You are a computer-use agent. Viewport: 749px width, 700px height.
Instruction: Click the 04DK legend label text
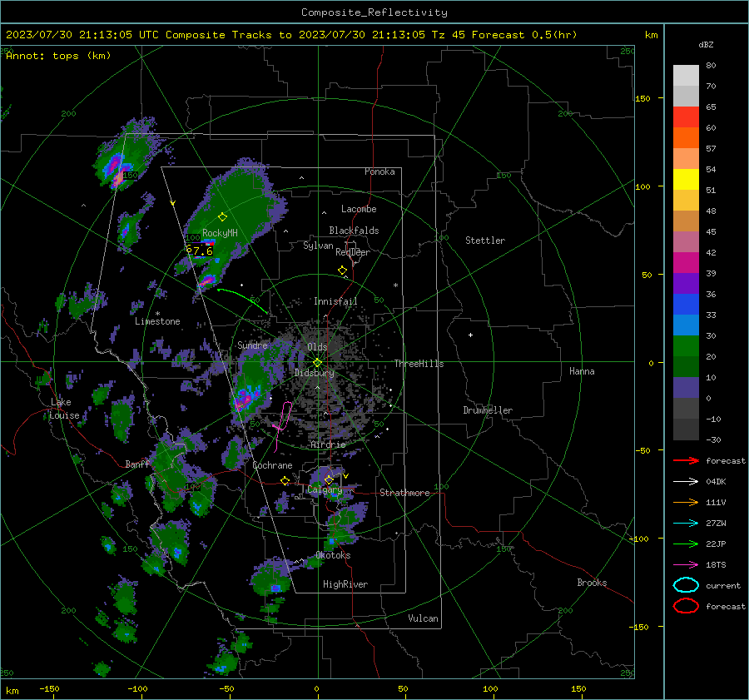716,482
